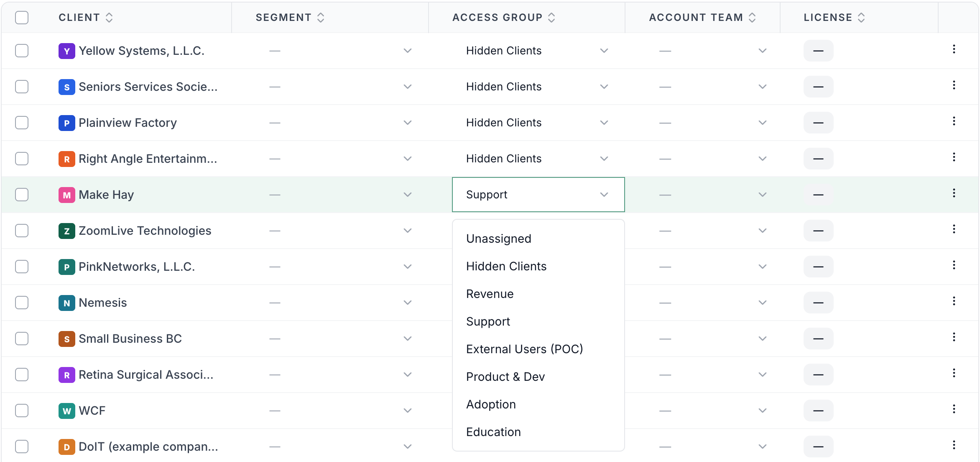Open the more options menu for Yellow Systems, L.L.C.

[954, 49]
